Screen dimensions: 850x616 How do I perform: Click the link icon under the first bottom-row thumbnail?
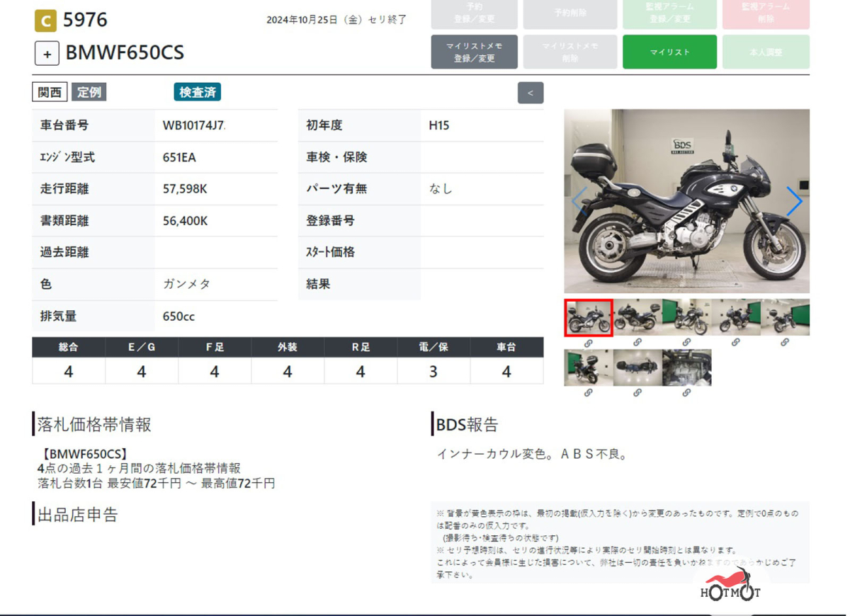click(588, 393)
